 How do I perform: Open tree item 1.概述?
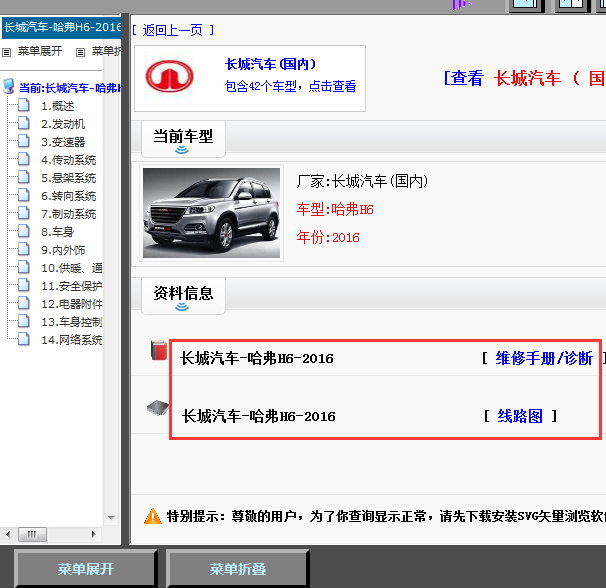[58, 106]
